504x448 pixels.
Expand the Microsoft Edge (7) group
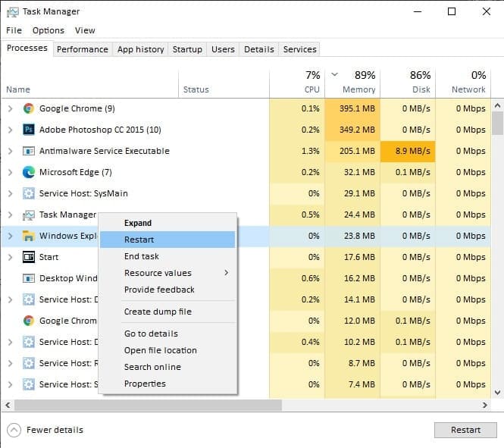click(x=11, y=172)
